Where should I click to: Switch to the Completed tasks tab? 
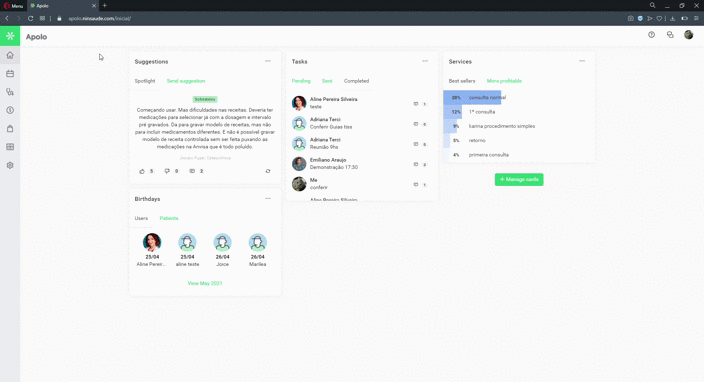[x=356, y=81]
